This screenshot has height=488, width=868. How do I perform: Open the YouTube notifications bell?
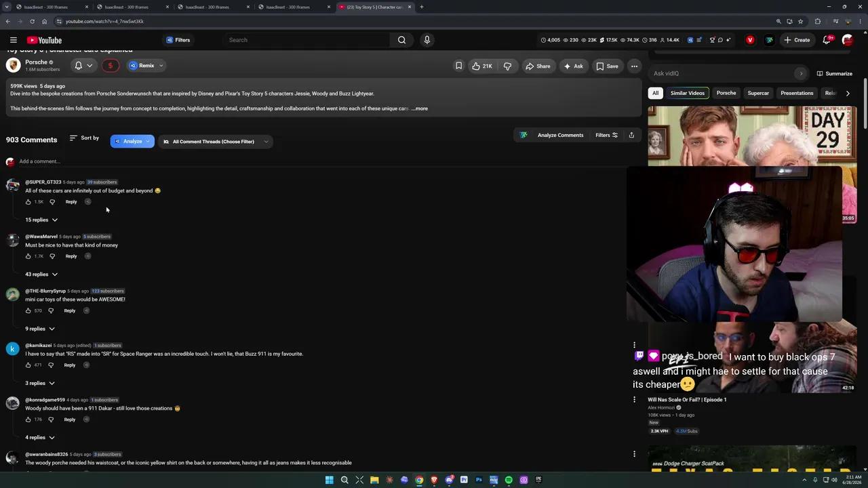827,40
